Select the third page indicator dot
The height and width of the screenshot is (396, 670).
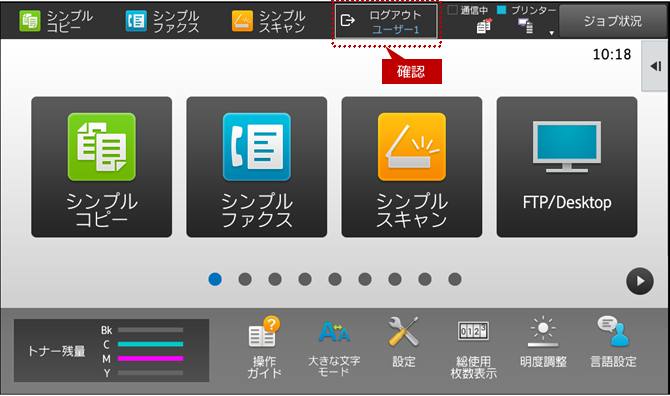[x=275, y=279]
